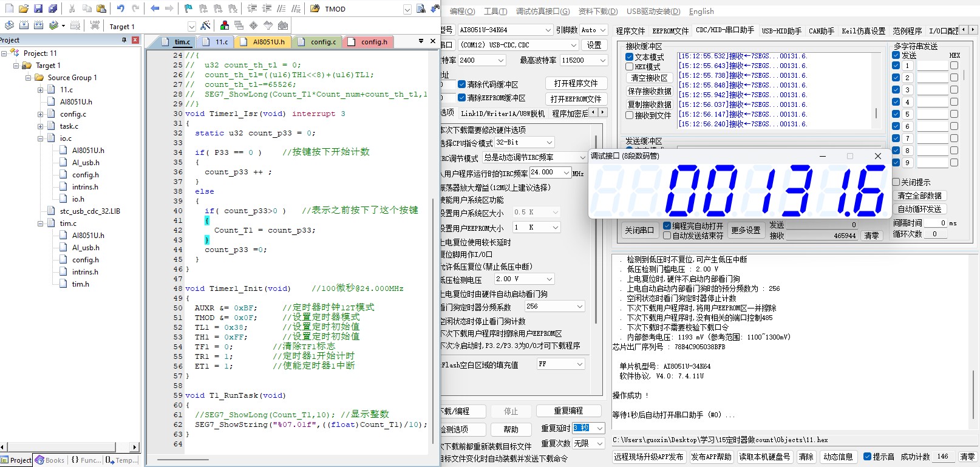Image resolution: width=980 pixels, height=467 pixels.
Task: Open the Target 1 dropdown in Keil
Action: (x=191, y=26)
